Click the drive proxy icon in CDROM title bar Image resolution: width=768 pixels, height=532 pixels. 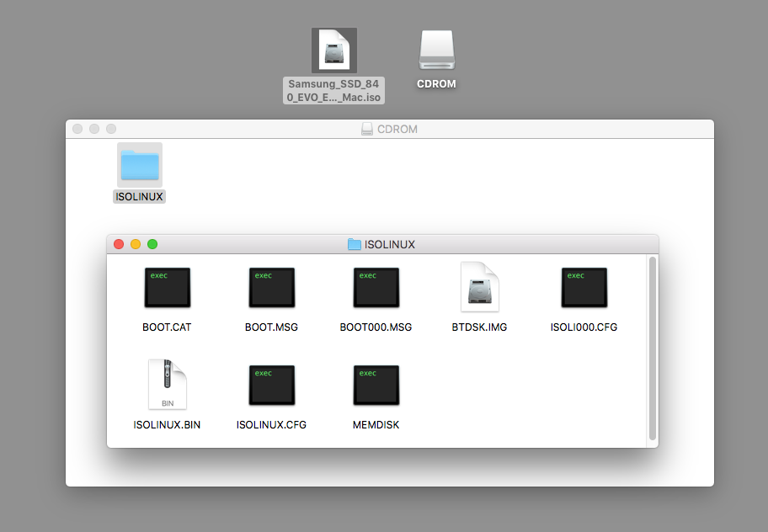click(x=367, y=129)
